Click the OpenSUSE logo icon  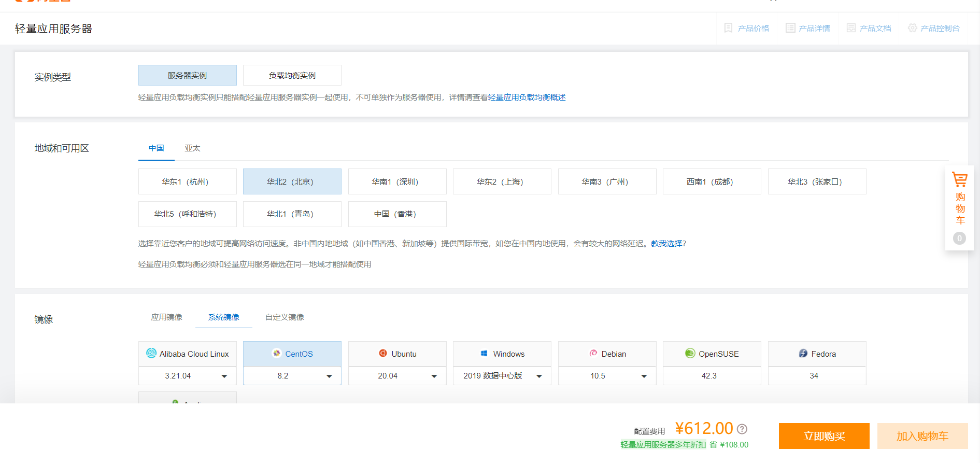tap(690, 353)
